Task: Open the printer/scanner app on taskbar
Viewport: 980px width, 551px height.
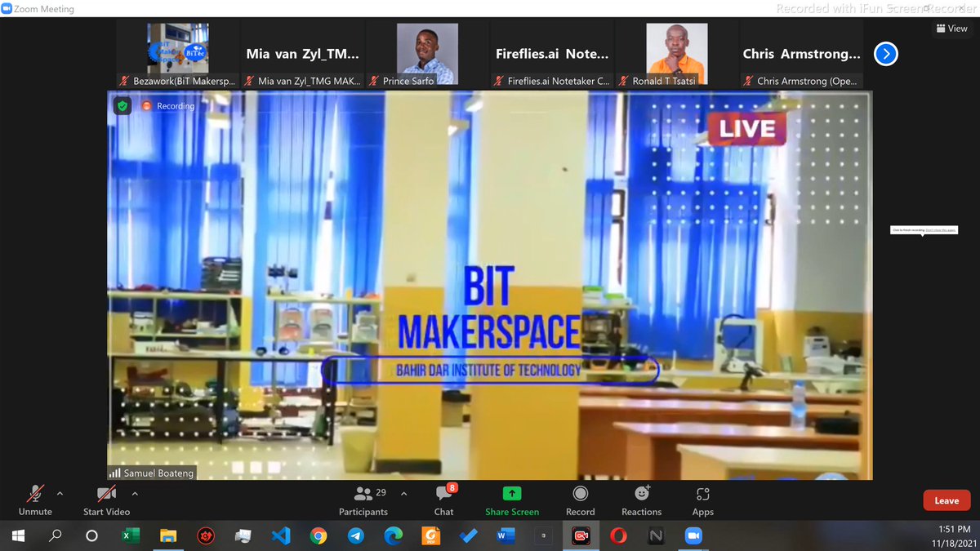Action: click(x=243, y=536)
